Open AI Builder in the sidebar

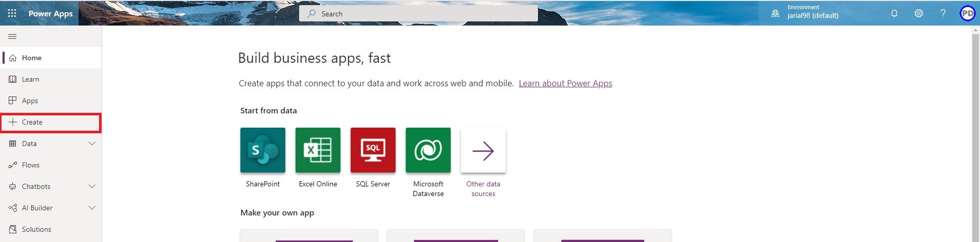coord(51,208)
